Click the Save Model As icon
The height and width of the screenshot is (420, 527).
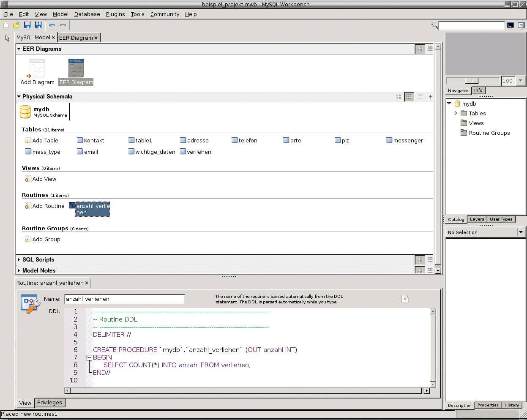(38, 25)
